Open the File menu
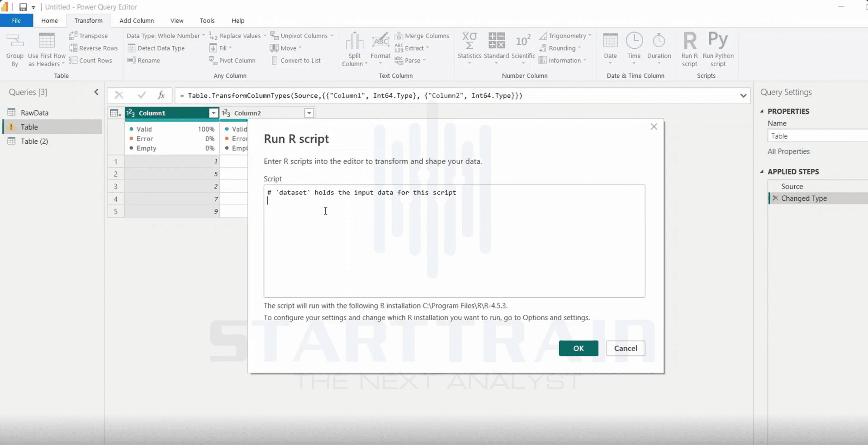 (x=16, y=20)
